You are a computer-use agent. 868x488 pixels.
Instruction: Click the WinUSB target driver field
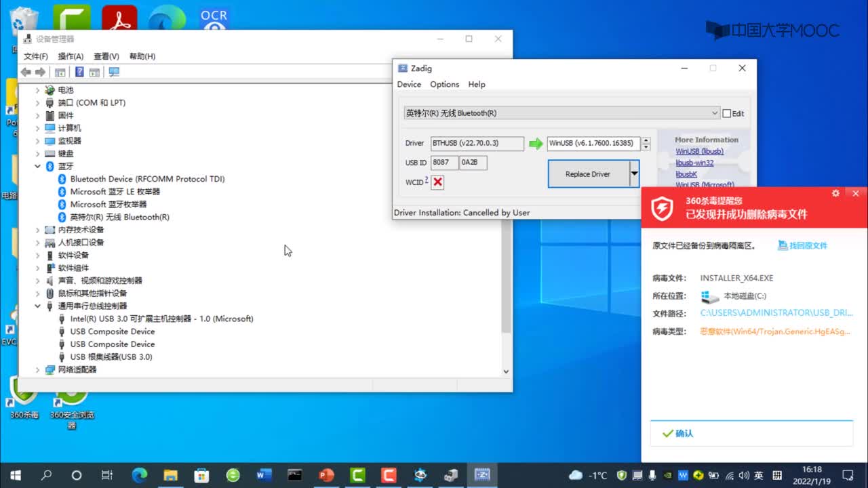(593, 144)
